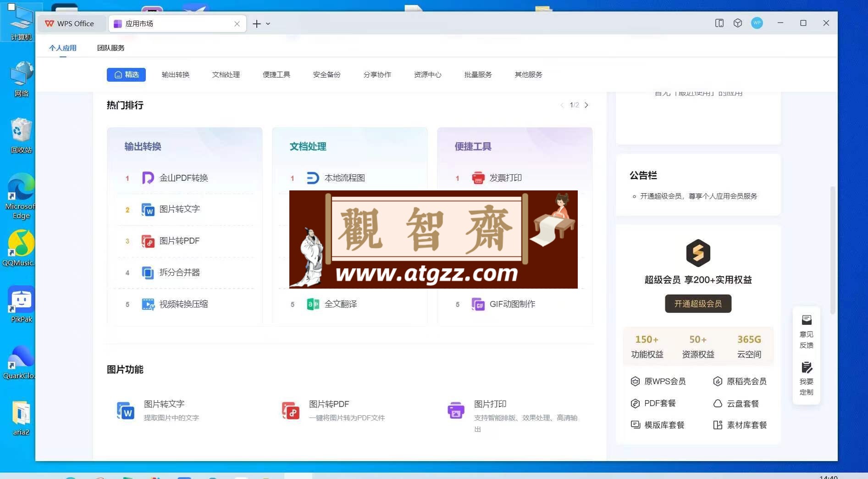The image size is (868, 479).
Task: Go to next page of 热门排行
Action: [x=586, y=105]
